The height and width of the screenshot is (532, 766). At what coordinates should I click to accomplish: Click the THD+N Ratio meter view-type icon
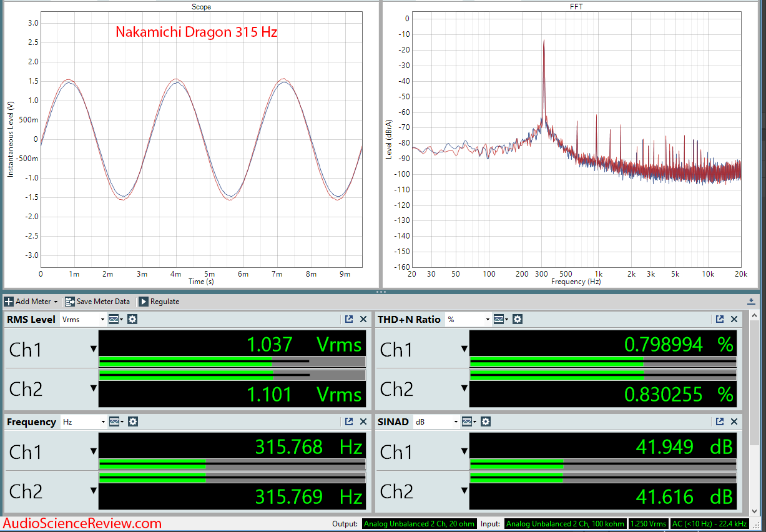coord(501,319)
